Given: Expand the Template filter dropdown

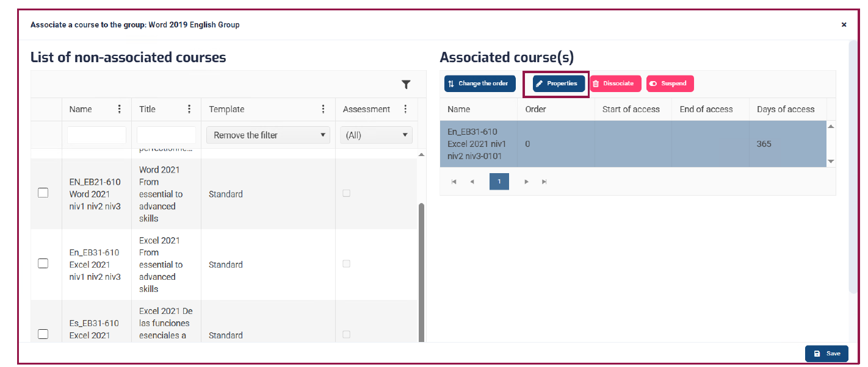Looking at the screenshot, I should tap(268, 135).
